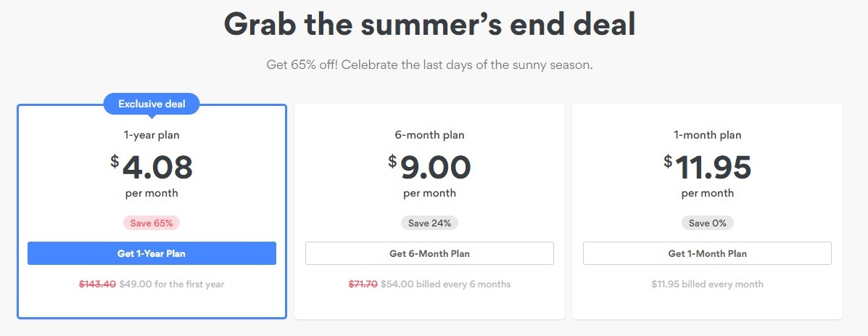The width and height of the screenshot is (868, 336).
Task: Click the crossed-out $71.70 price
Action: point(363,284)
